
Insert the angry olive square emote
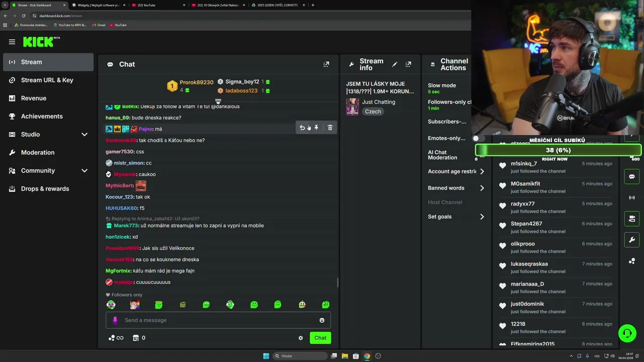(x=183, y=305)
